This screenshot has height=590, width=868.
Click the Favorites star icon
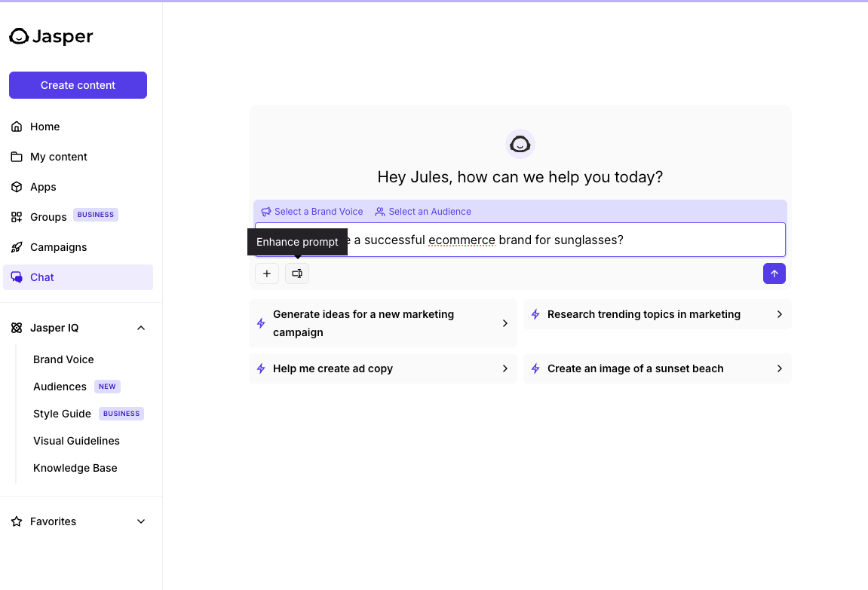click(17, 521)
